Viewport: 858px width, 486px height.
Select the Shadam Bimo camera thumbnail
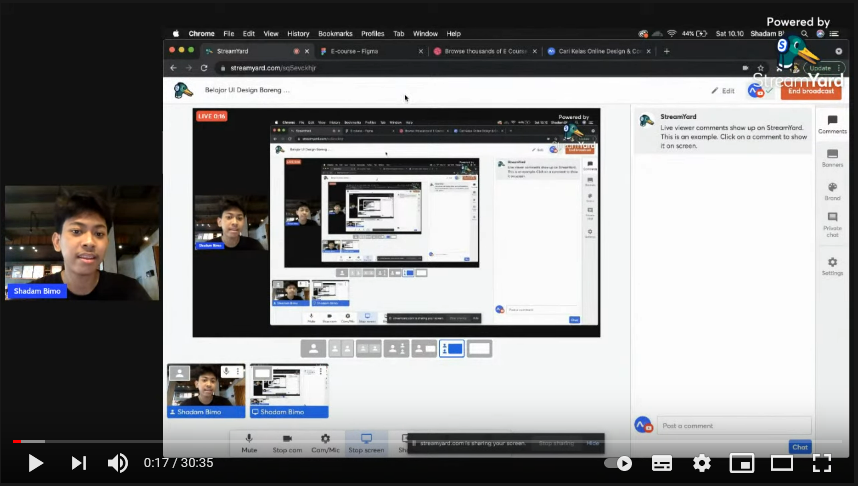(206, 391)
